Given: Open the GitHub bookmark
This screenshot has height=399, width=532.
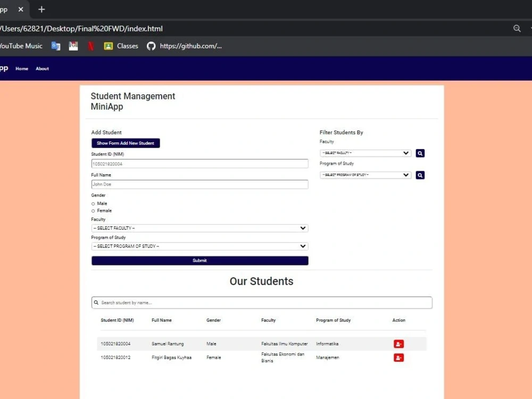Looking at the screenshot, I should coord(184,46).
